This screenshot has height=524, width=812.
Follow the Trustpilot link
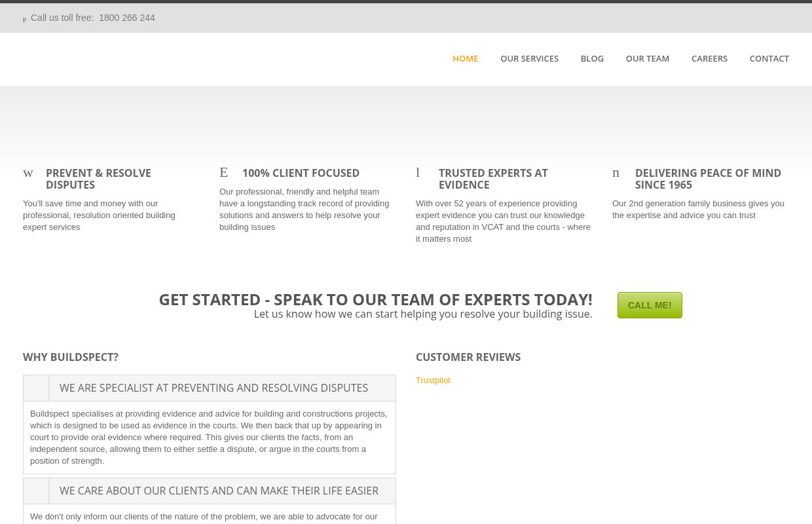tap(433, 380)
